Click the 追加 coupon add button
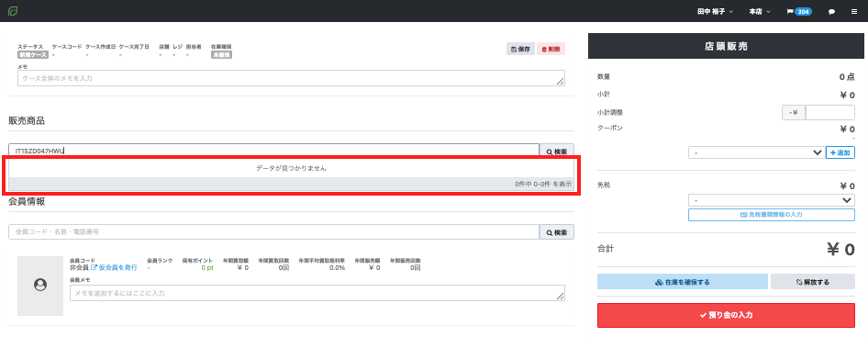868x337 pixels. 840,152
